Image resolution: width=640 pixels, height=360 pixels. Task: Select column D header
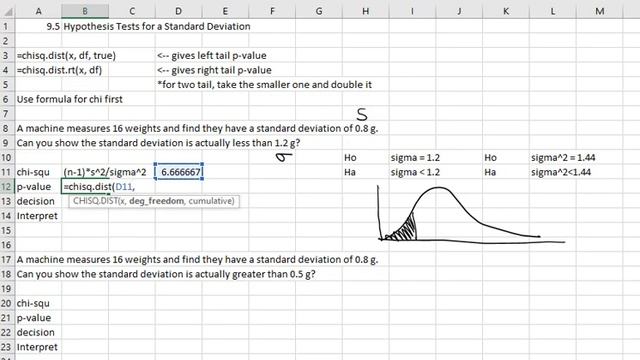point(178,11)
